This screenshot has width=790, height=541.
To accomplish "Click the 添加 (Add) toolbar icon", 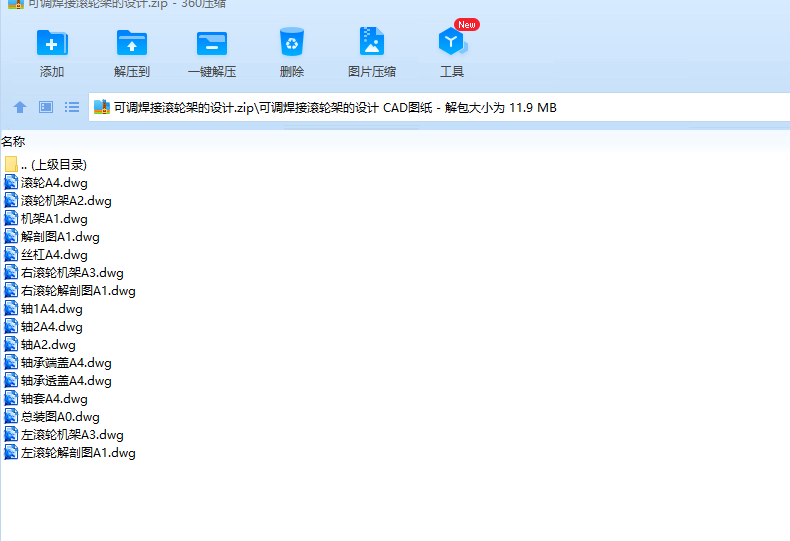I will tap(52, 43).
